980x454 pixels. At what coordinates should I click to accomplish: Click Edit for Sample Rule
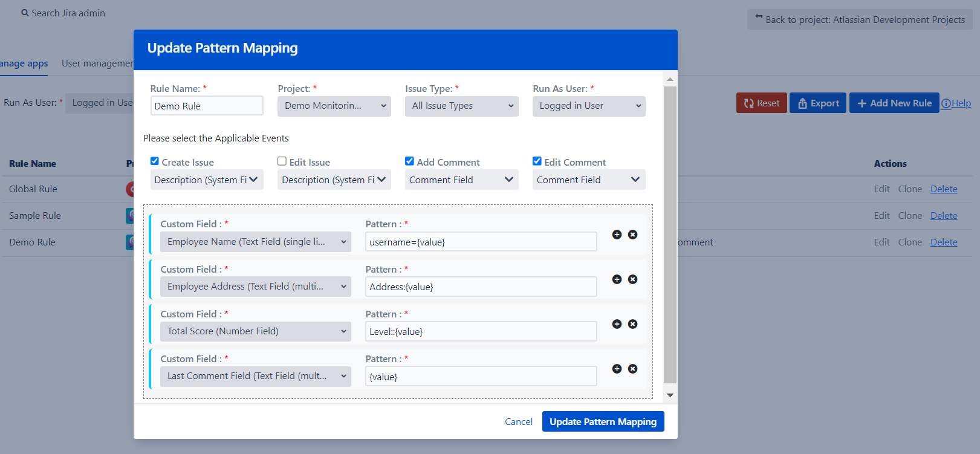click(x=881, y=216)
